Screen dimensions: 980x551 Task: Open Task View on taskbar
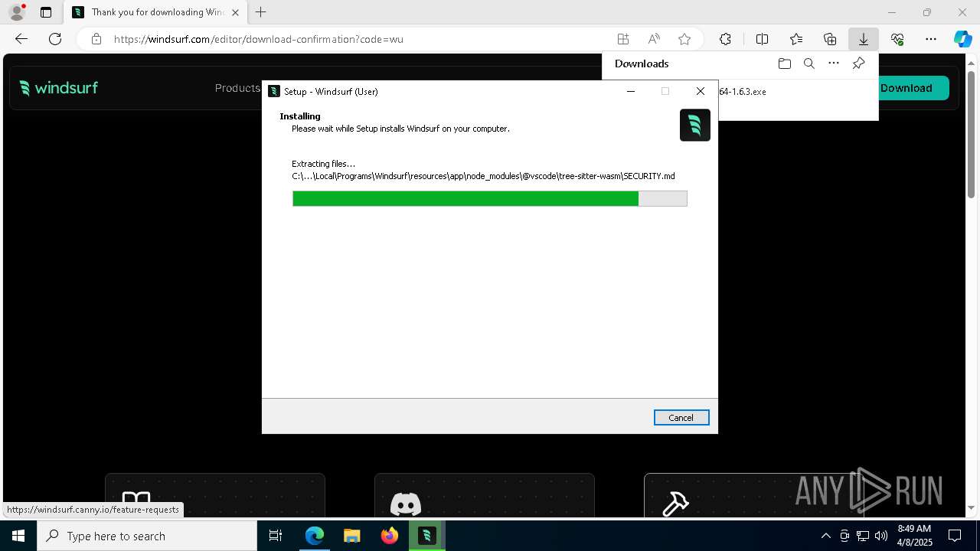coord(276,536)
